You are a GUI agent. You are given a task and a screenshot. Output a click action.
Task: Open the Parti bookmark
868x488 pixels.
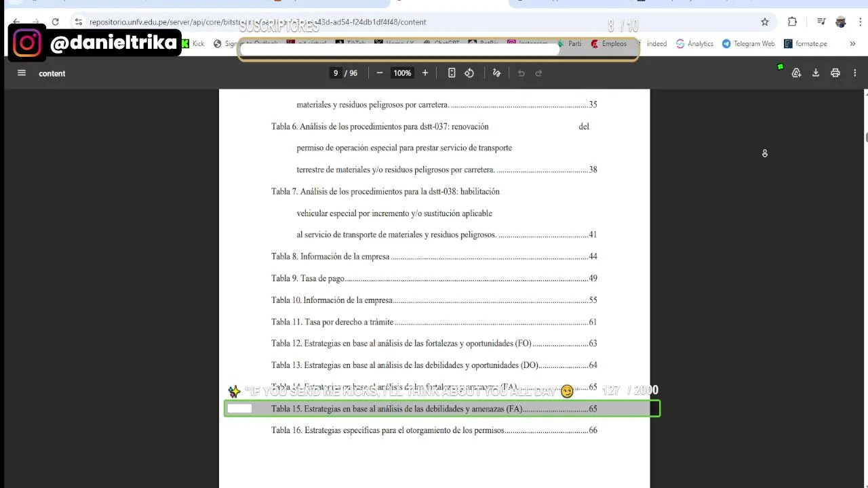pos(569,43)
